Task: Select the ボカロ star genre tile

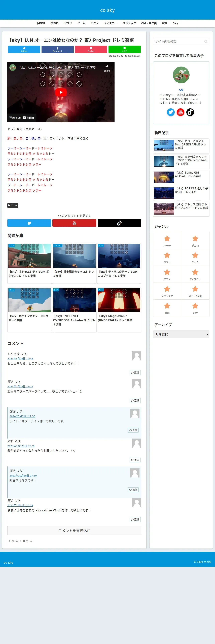Action: tap(195, 241)
